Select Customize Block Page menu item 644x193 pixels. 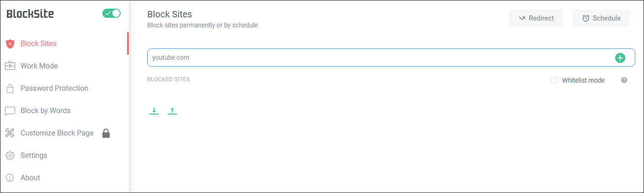tap(57, 133)
